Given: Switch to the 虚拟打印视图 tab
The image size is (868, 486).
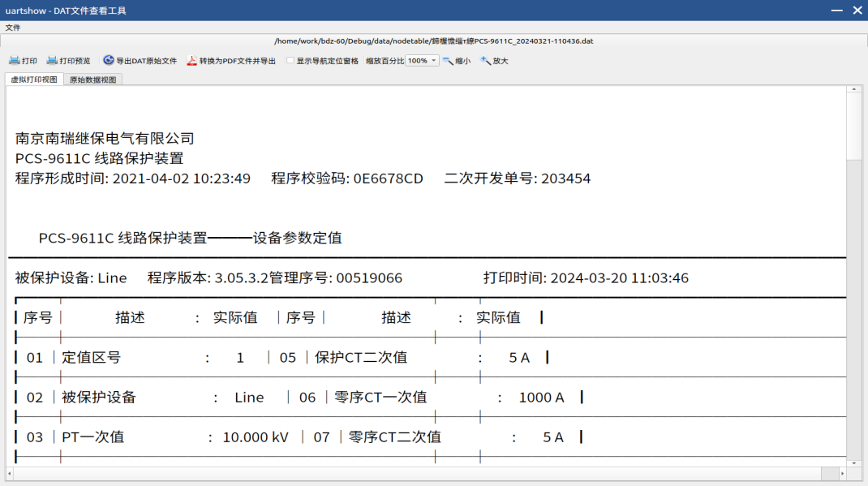Looking at the screenshot, I should pos(34,80).
